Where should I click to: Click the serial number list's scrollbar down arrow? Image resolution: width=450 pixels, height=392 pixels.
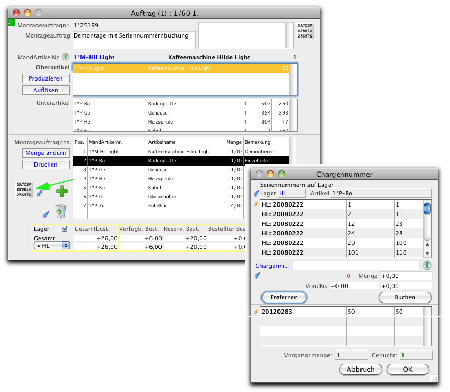coord(427,253)
